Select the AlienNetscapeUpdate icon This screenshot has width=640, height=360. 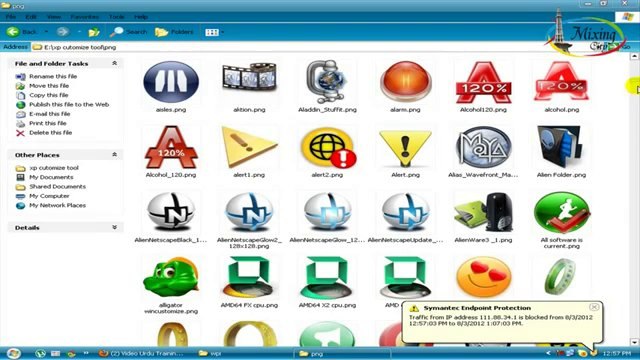(405, 211)
